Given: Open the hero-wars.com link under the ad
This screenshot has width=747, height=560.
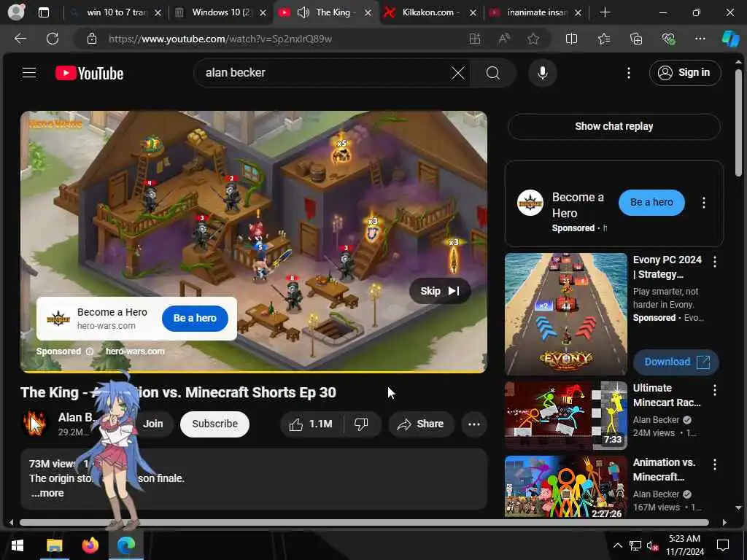Looking at the screenshot, I should point(135,351).
